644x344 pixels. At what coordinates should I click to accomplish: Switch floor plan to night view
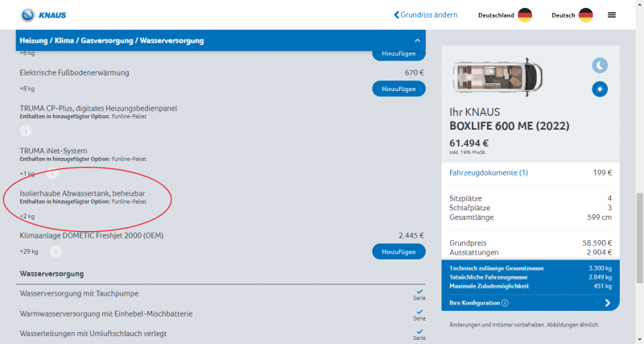click(600, 65)
